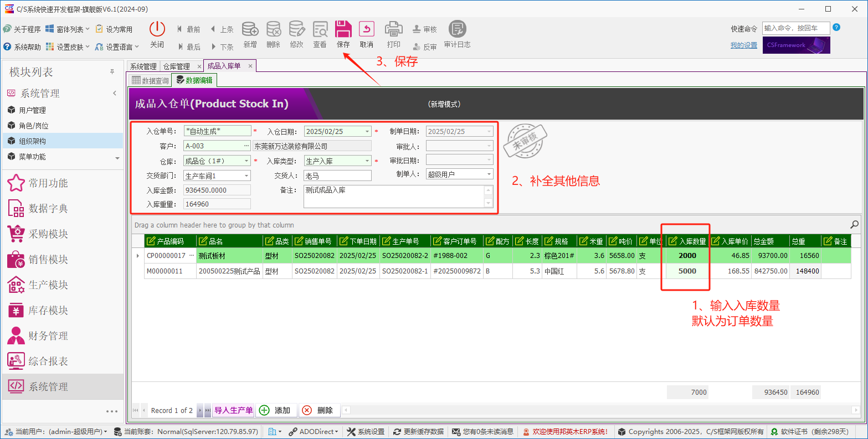This screenshot has width=868, height=439.
Task: Open the stock-in date (入仓日期) dropdown
Action: pos(367,132)
